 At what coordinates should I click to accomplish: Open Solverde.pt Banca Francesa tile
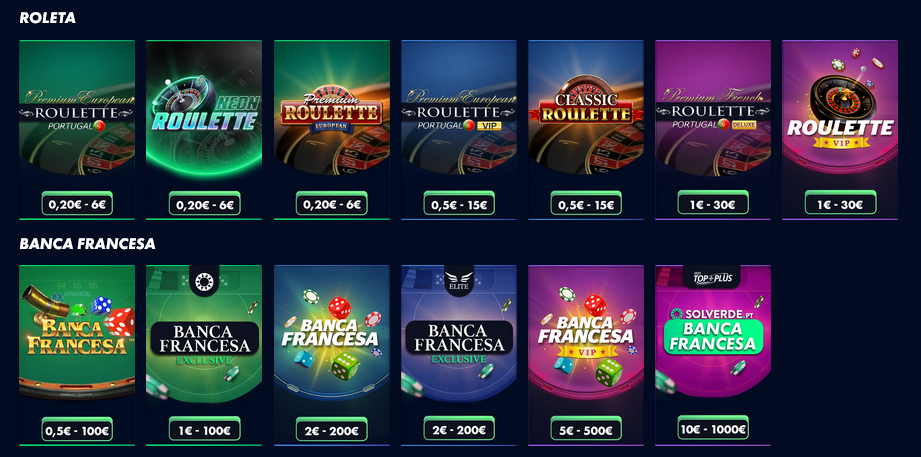tap(713, 355)
